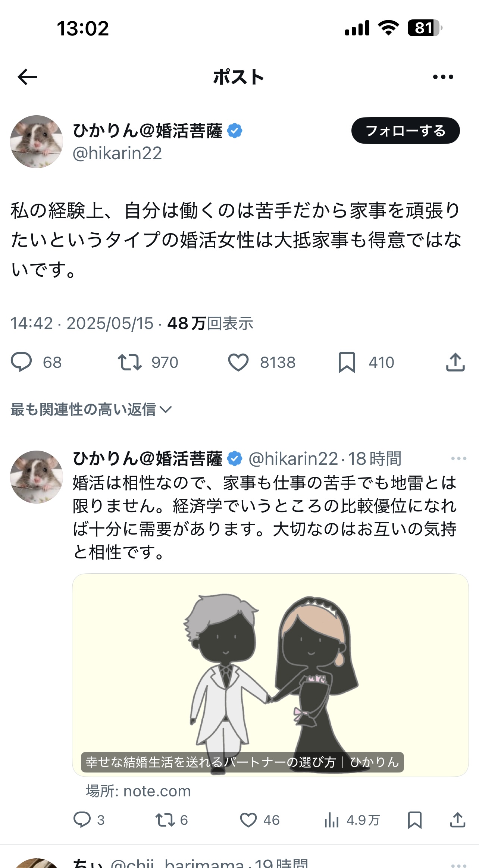Open the three-dot menu in header
479x868 pixels.
(x=443, y=77)
